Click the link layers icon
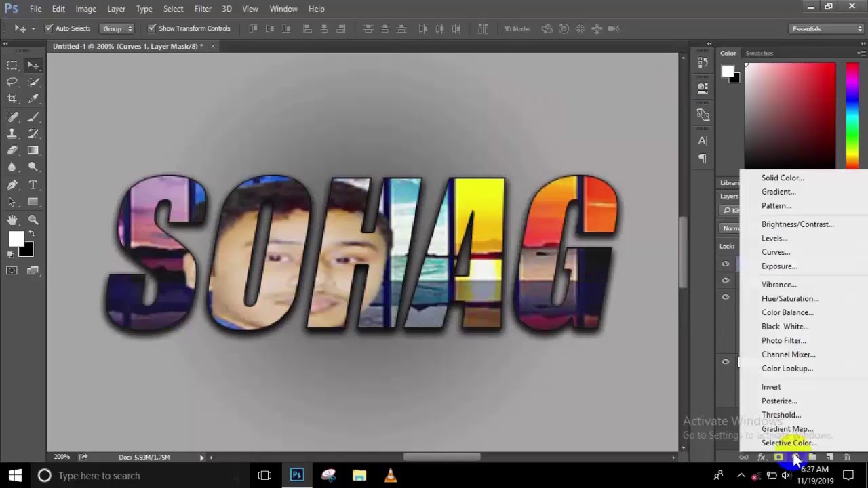 744,457
